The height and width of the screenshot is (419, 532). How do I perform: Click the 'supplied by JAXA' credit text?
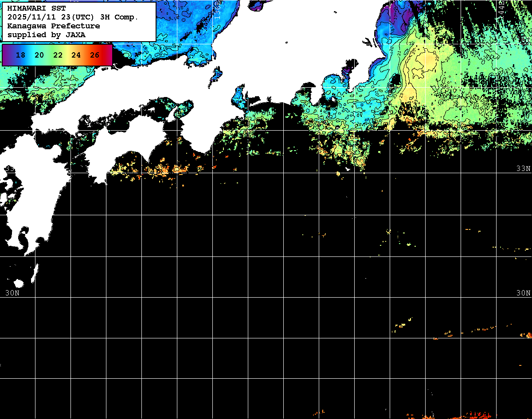[47, 35]
